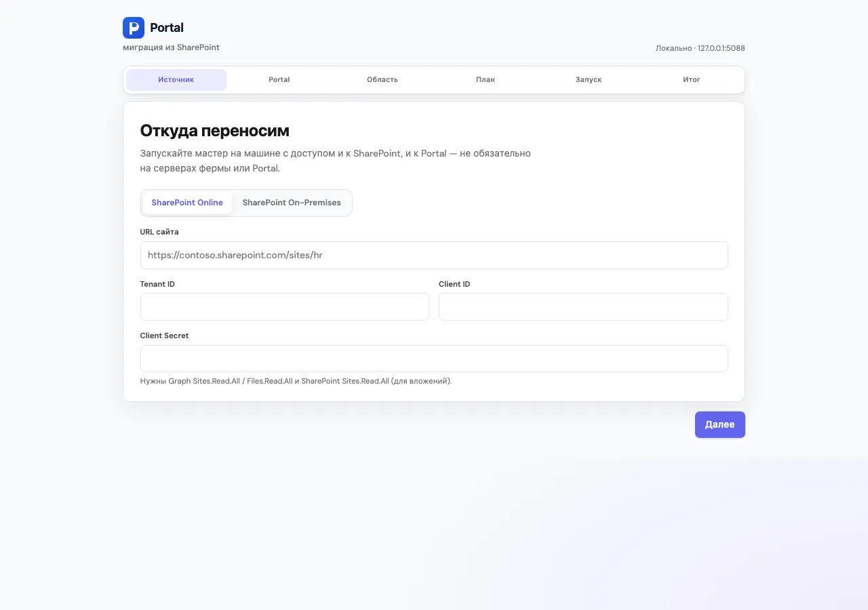Click the Portal title text
The height and width of the screenshot is (610, 868).
click(167, 28)
